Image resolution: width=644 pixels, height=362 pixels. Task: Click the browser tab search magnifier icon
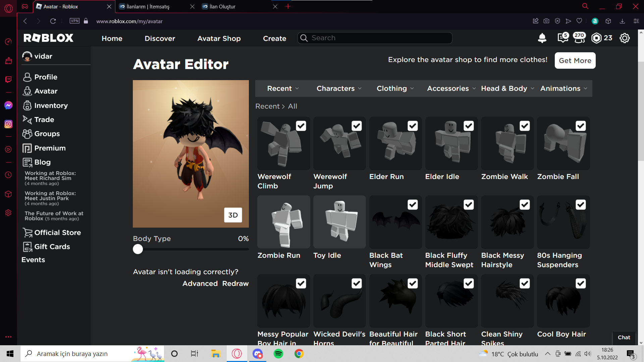585,6
